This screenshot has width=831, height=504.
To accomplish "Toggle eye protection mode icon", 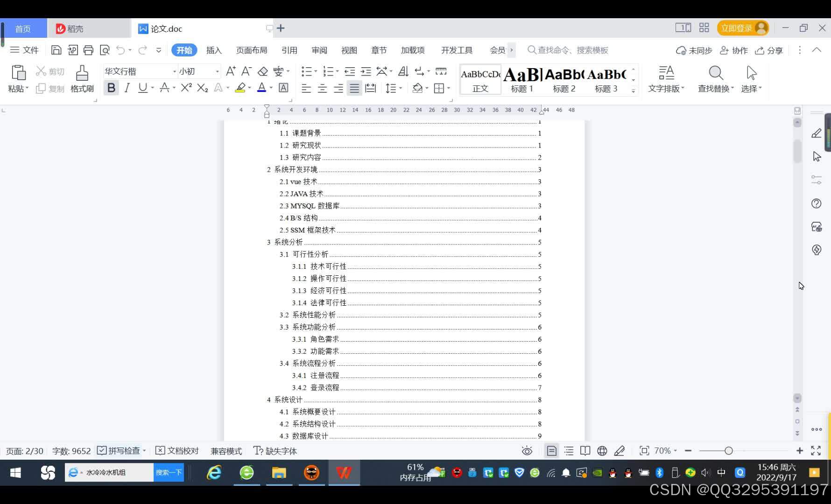I will click(527, 451).
